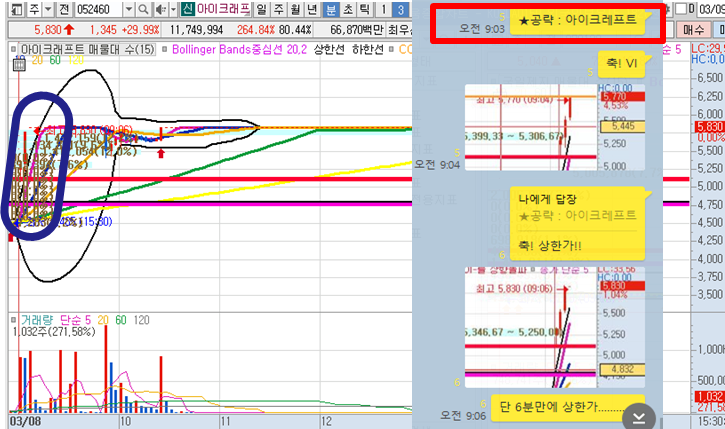
Task: Click the LC:29 readout on price axis
Action: [x=708, y=49]
